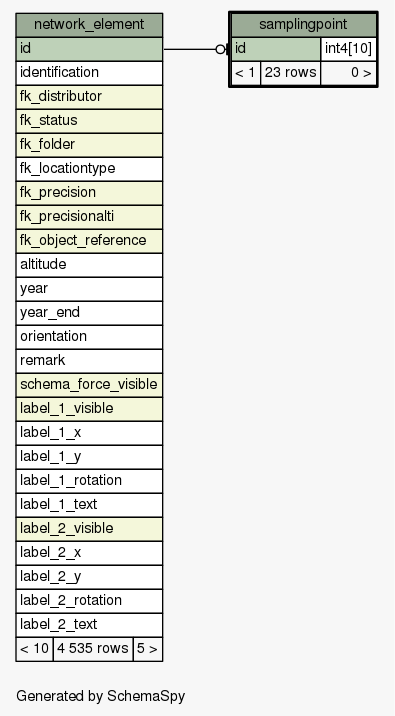Open the network_element table header
The image size is (395, 716).
tap(89, 25)
